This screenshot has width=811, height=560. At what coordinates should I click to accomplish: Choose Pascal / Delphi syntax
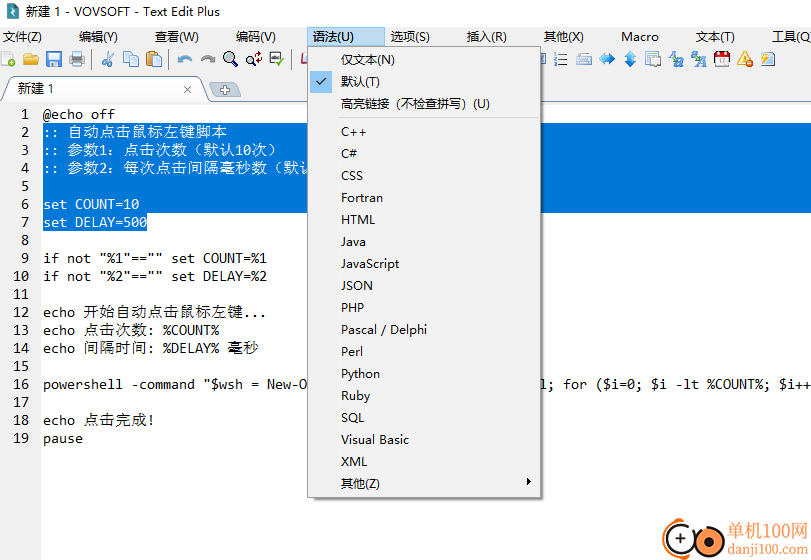424,329
